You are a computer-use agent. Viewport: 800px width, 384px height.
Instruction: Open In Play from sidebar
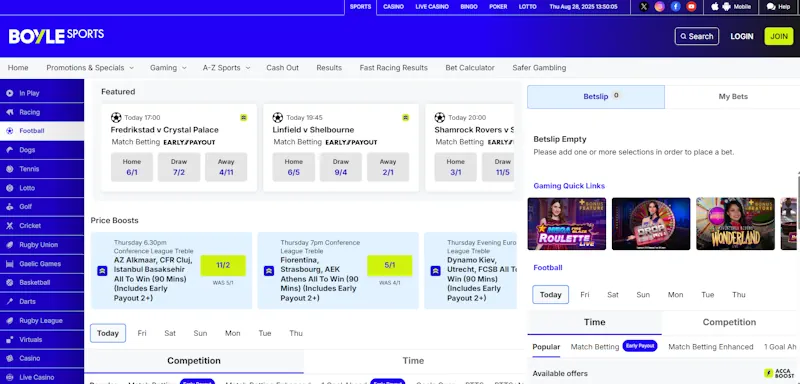point(42,93)
